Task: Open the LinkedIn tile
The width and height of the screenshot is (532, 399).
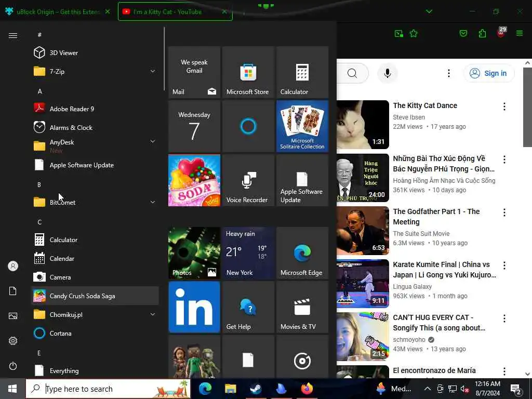Action: click(194, 307)
